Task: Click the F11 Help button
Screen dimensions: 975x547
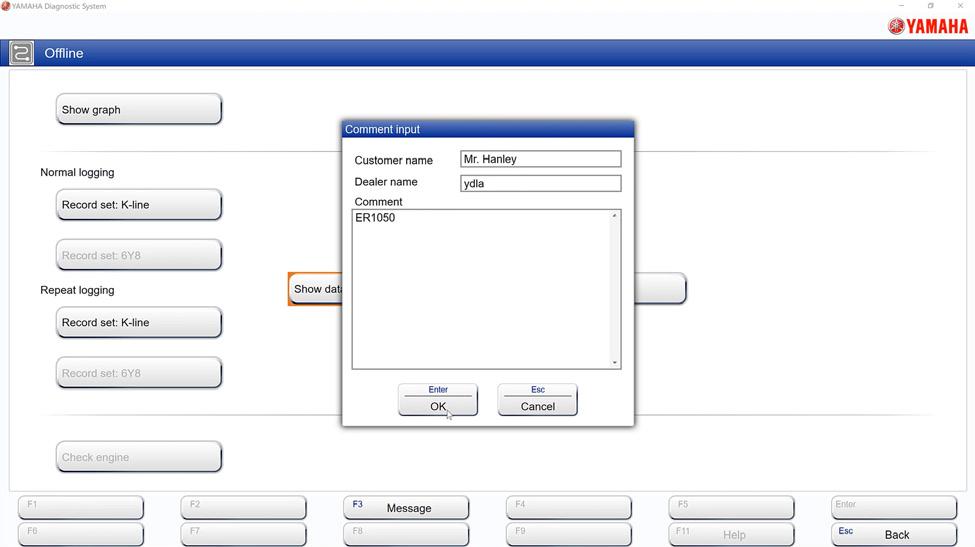Action: 731,534
